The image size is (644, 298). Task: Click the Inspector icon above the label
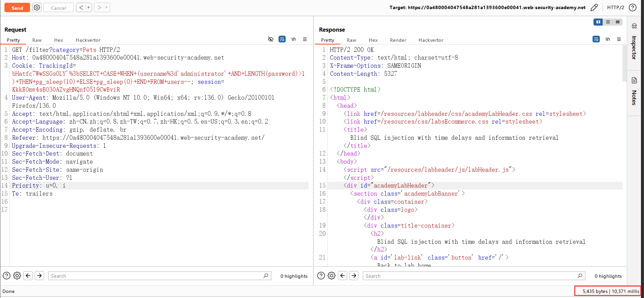click(x=634, y=26)
